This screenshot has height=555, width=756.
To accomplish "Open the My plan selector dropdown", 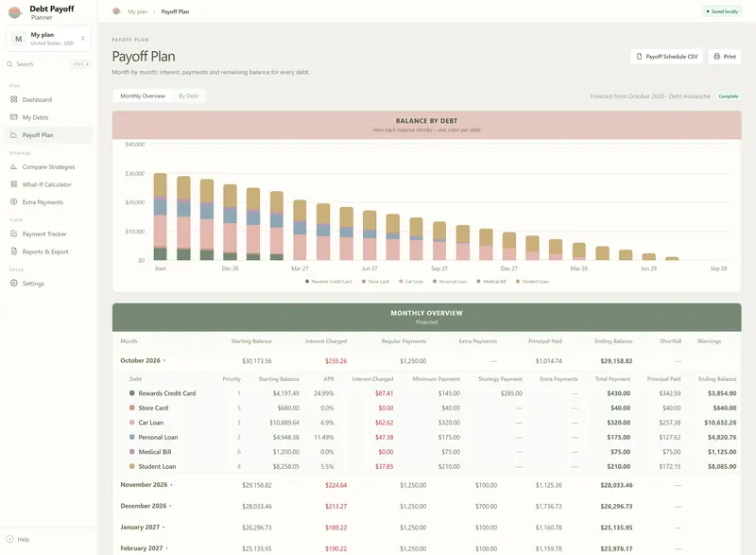I will (49, 39).
